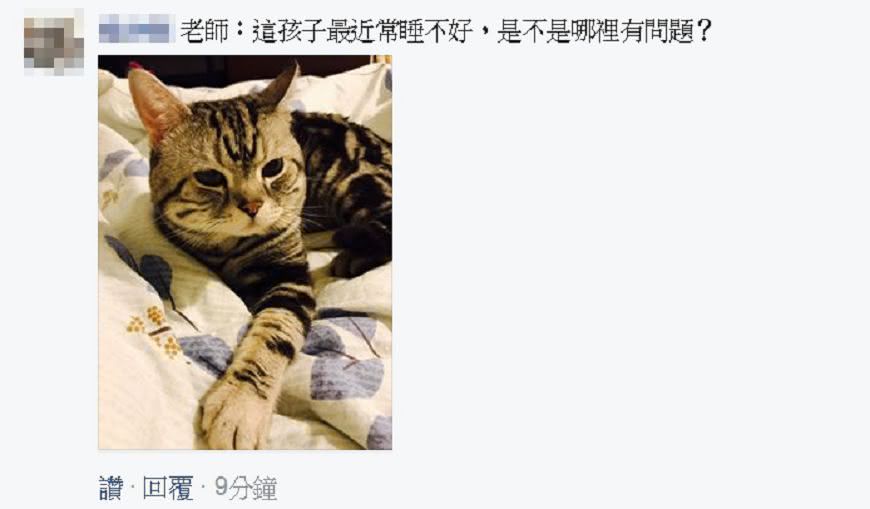
Task: Click the cat's pink left ear
Action: tap(156, 105)
